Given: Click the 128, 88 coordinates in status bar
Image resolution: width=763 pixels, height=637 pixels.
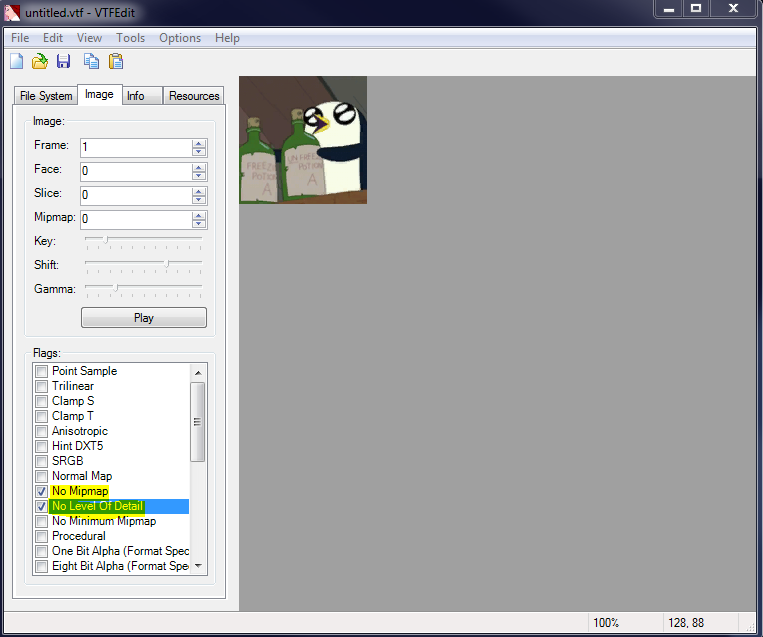Looking at the screenshot, I should pos(686,623).
